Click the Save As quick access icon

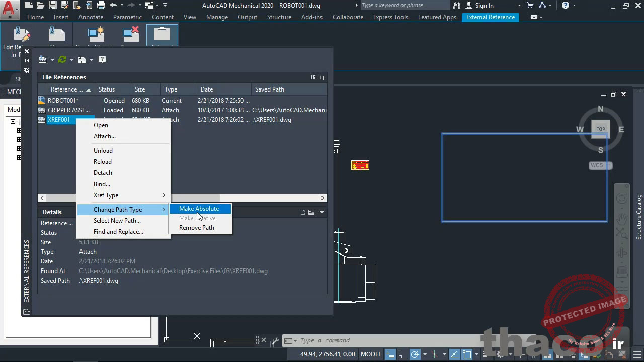[64, 6]
